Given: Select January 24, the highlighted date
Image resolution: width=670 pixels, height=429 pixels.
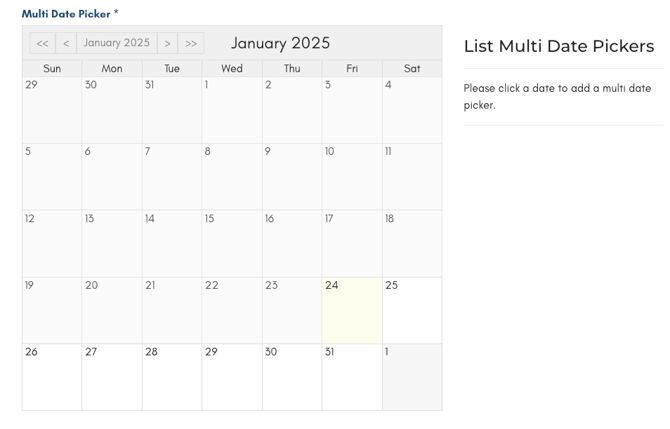Looking at the screenshot, I should [352, 311].
